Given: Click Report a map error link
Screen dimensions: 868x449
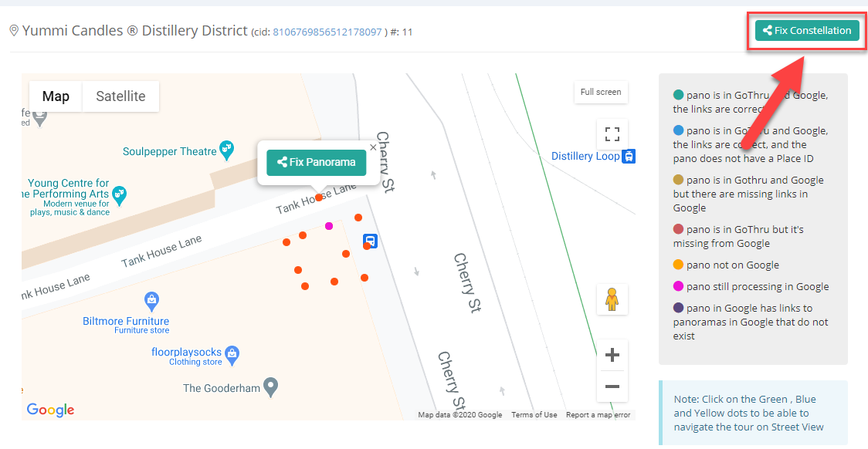Looking at the screenshot, I should (598, 415).
